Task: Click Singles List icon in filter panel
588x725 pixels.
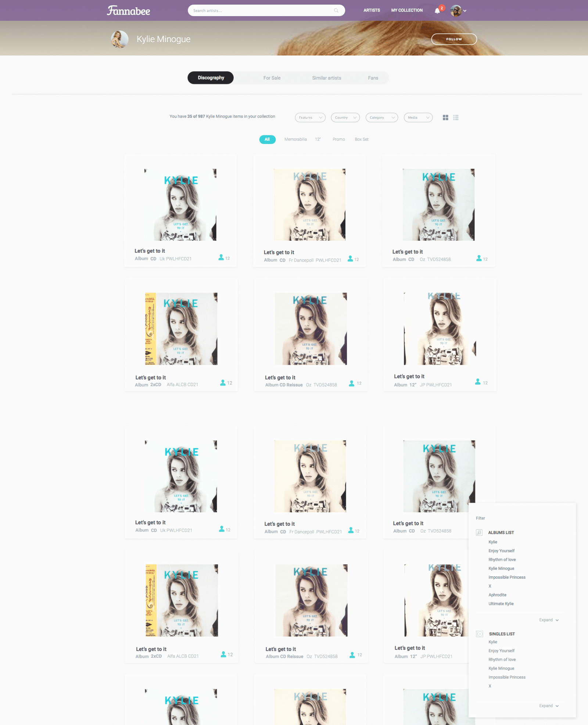Action: pos(479,634)
